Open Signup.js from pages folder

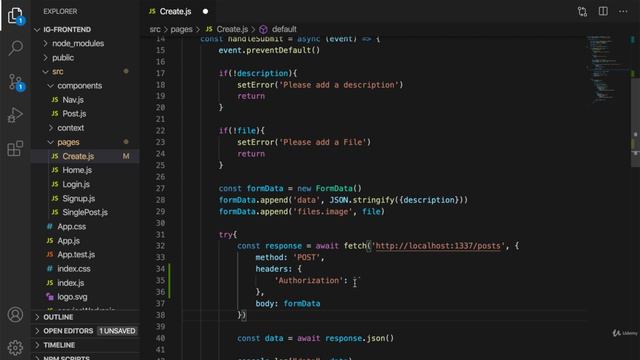(78, 198)
